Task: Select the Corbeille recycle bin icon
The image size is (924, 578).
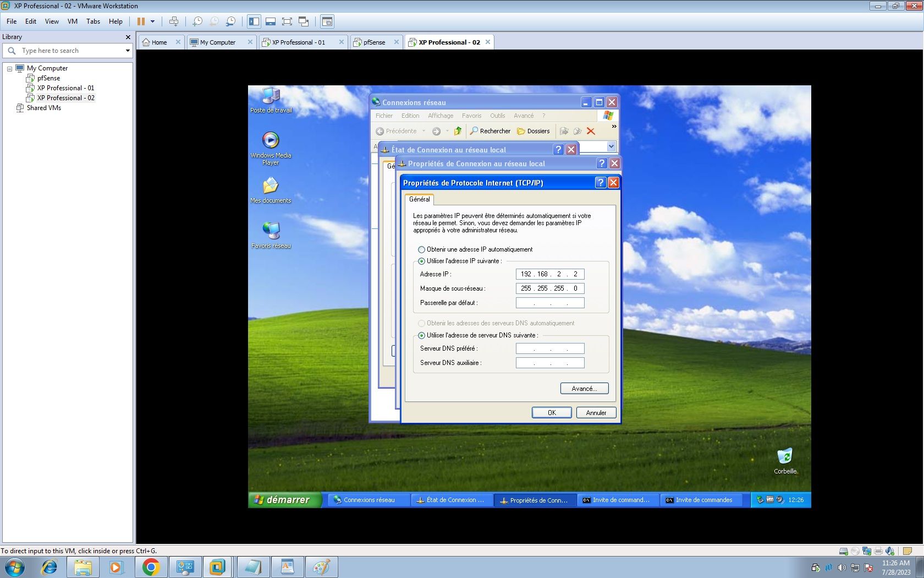Action: pyautogui.click(x=785, y=461)
